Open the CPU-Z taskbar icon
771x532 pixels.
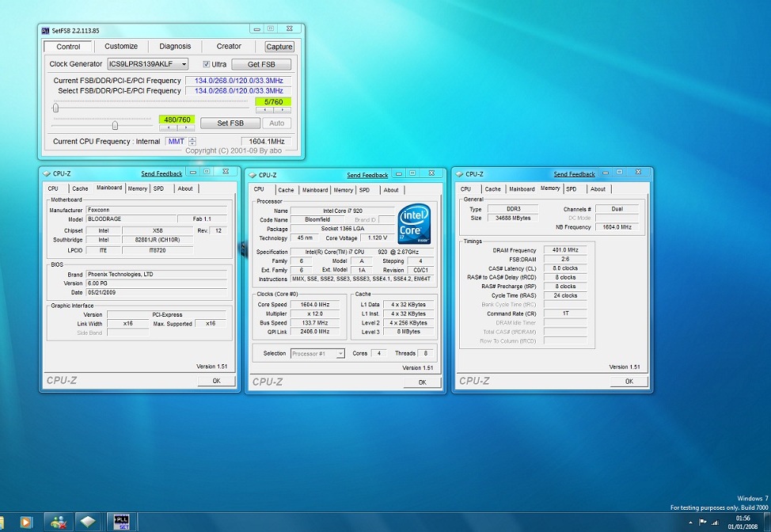pos(88,522)
